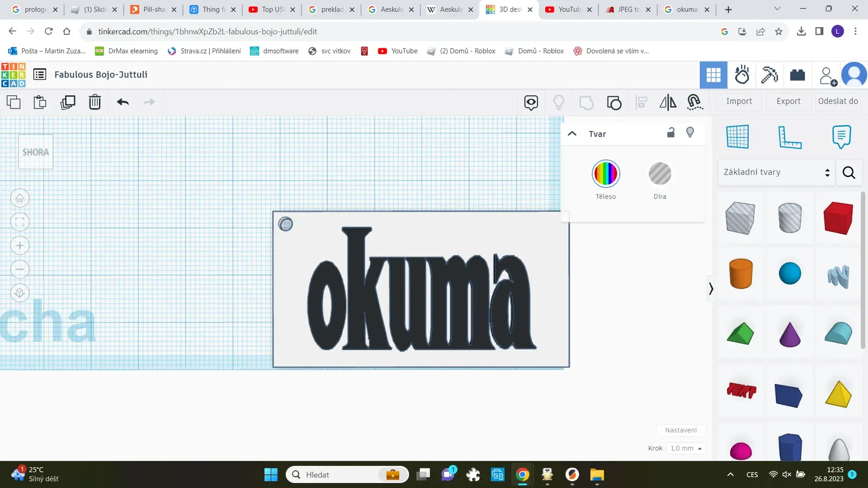Reset to home view
The width and height of the screenshot is (868, 488).
(x=20, y=198)
